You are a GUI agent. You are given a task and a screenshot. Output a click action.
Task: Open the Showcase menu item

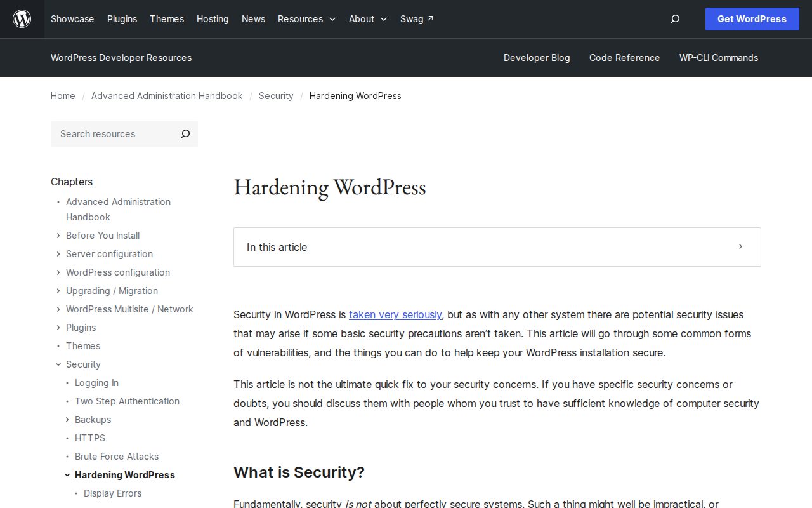coord(72,19)
